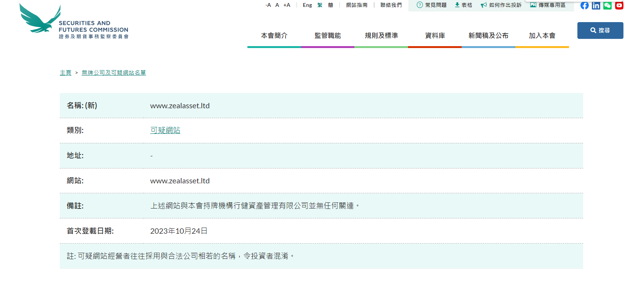Go to 無牌公司及可疑網站名單 breadcrumb
The height and width of the screenshot is (292, 644).
pos(114,73)
